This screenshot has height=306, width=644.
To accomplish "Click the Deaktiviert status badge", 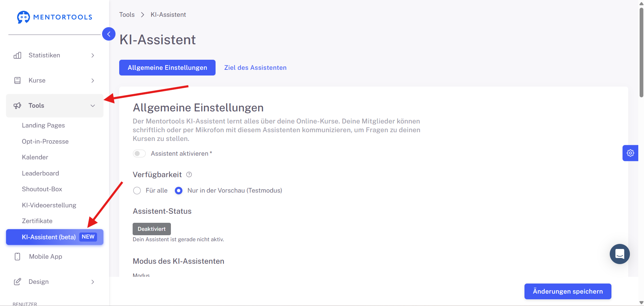I will (152, 229).
